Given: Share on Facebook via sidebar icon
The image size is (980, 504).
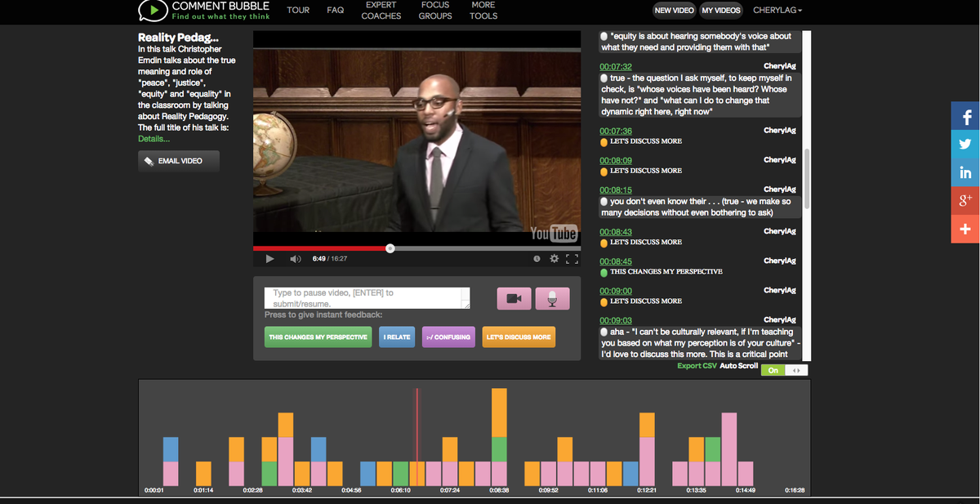Looking at the screenshot, I should 965,117.
